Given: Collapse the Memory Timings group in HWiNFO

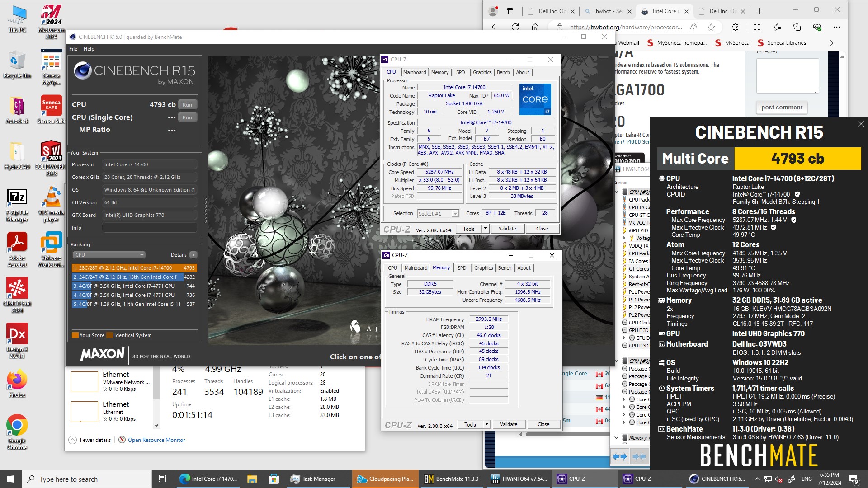Looking at the screenshot, I should tap(617, 437).
